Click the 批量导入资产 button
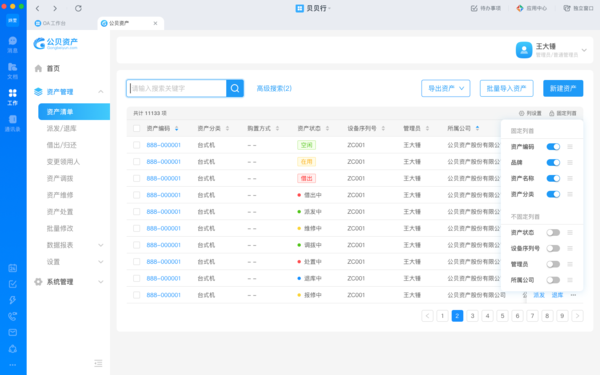This screenshot has width=600, height=375. pyautogui.click(x=507, y=88)
